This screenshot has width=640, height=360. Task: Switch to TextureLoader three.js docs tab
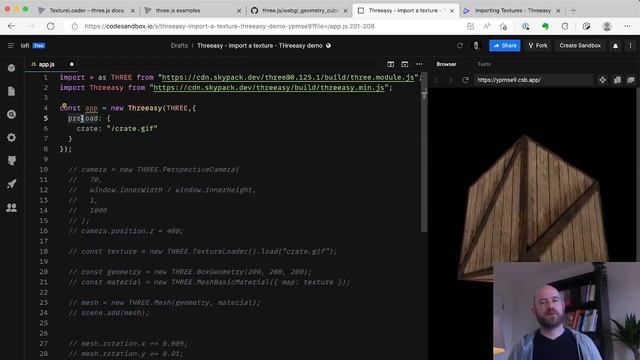(86, 11)
